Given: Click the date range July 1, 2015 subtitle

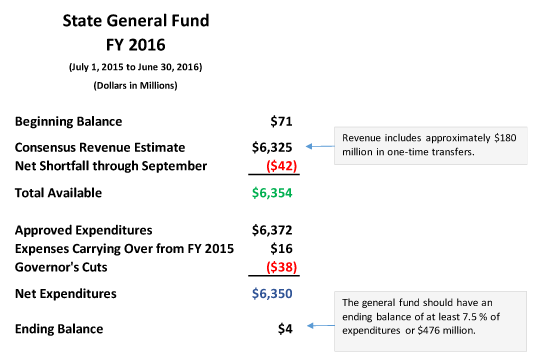Looking at the screenshot, I should (x=136, y=67).
